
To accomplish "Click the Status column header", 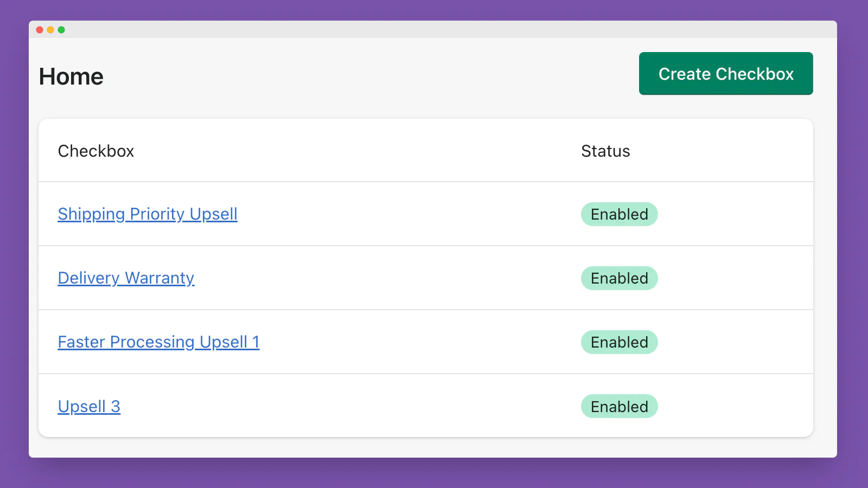I will [605, 151].
